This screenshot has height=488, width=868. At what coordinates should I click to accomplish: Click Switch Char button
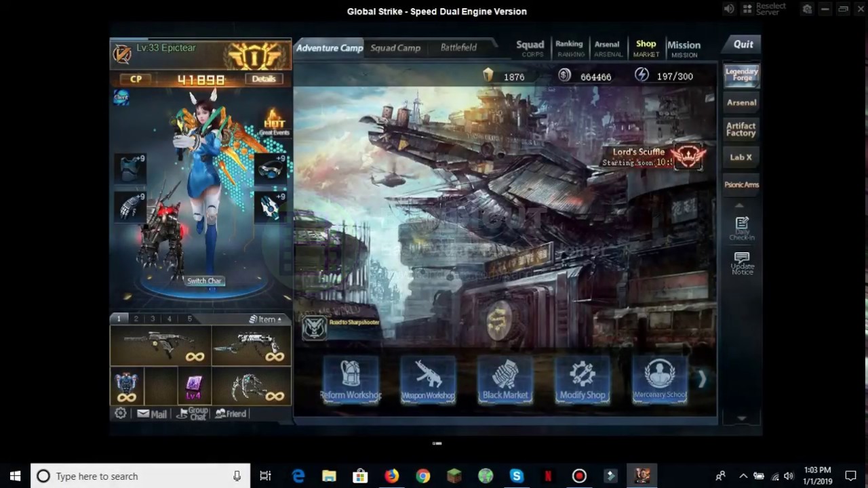coord(204,281)
